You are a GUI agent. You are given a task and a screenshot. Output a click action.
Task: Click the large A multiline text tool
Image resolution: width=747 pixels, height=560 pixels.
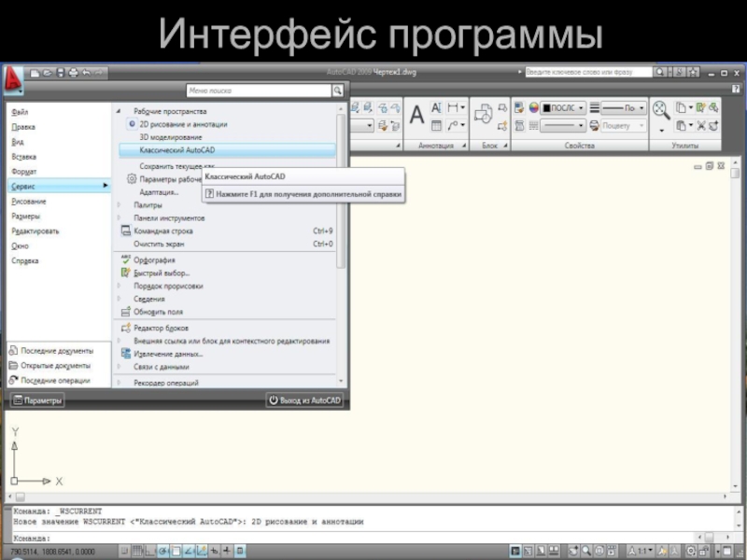coord(416,115)
